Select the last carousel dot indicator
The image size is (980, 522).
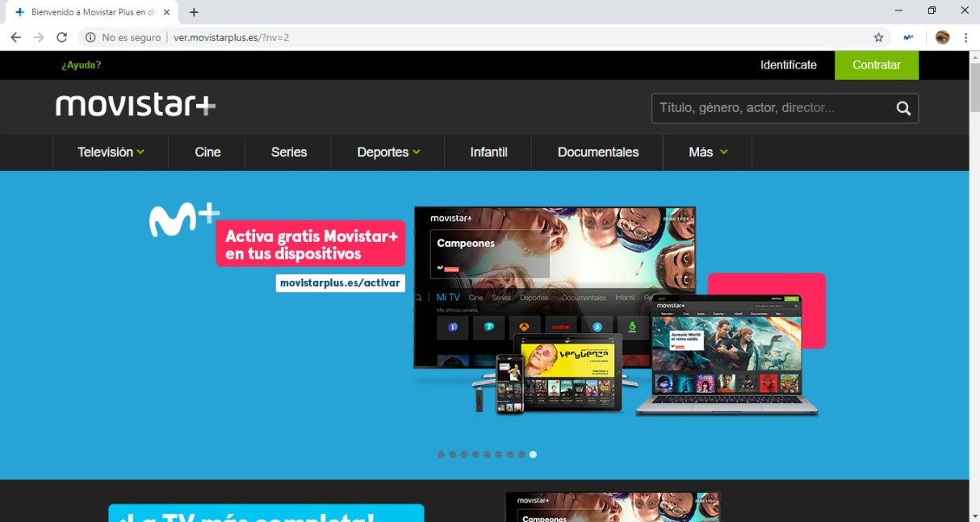coord(533,454)
